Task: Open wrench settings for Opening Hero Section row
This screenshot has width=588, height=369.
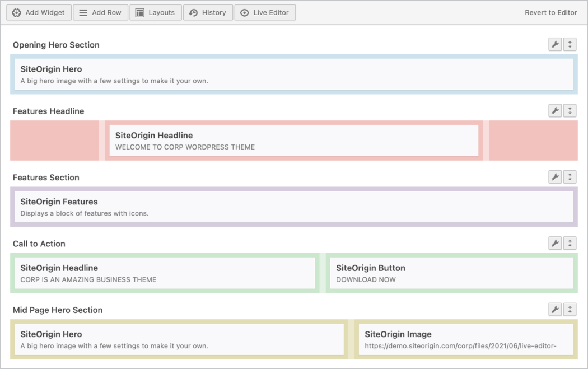Action: (x=555, y=44)
